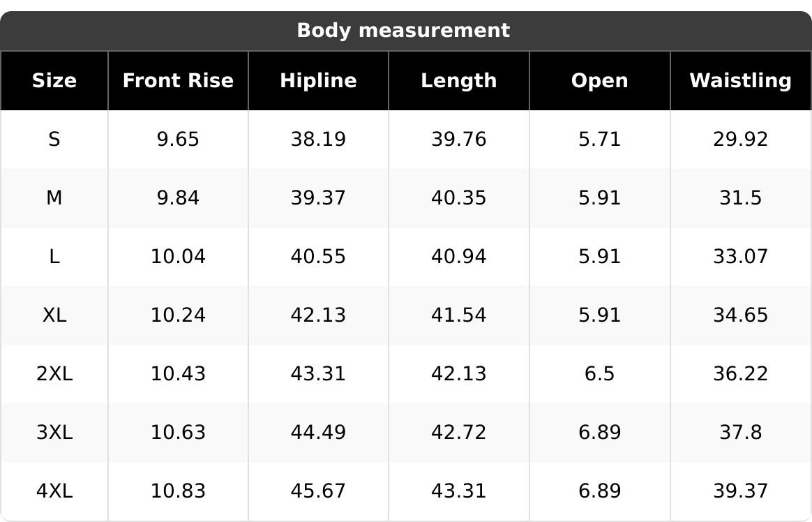812x522 pixels.
Task: Click Hipline value 45.67 in 4XL row
Action: [x=318, y=491]
